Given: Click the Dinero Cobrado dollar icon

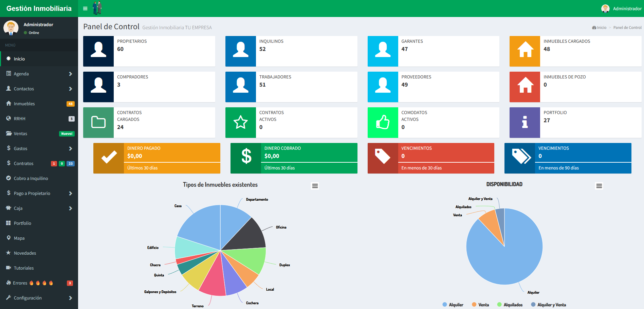Looking at the screenshot, I should pyautogui.click(x=246, y=158).
